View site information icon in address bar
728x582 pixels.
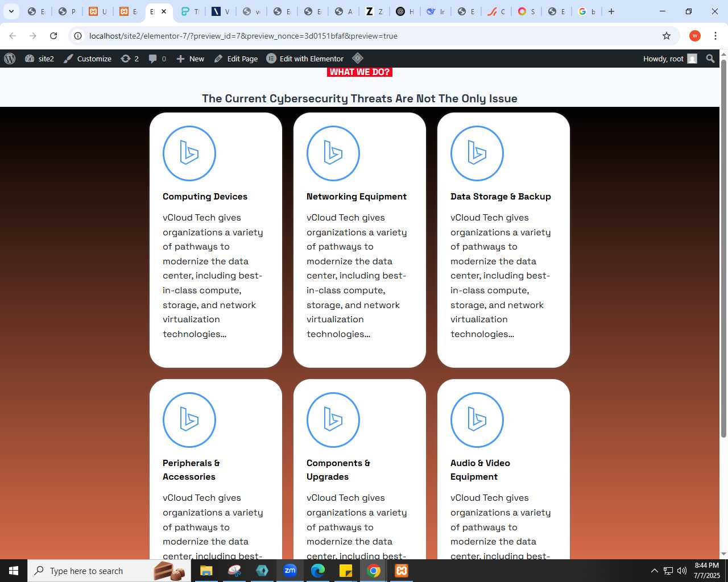78,36
